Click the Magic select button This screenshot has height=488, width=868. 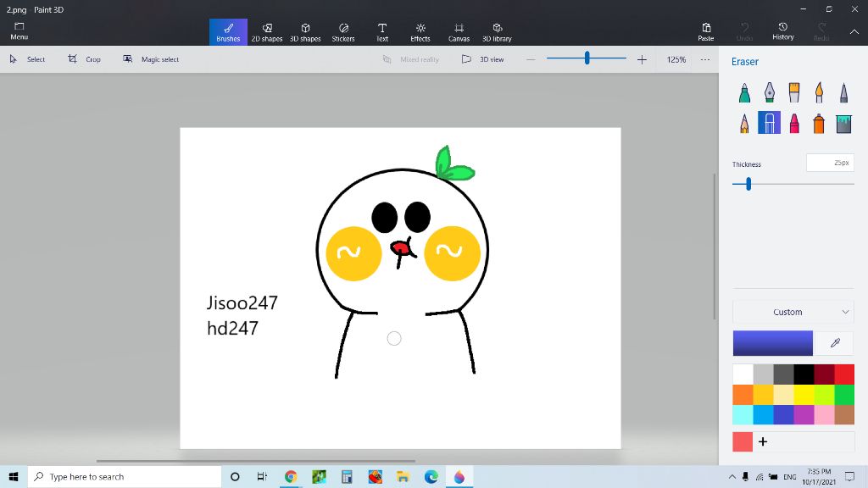[151, 59]
